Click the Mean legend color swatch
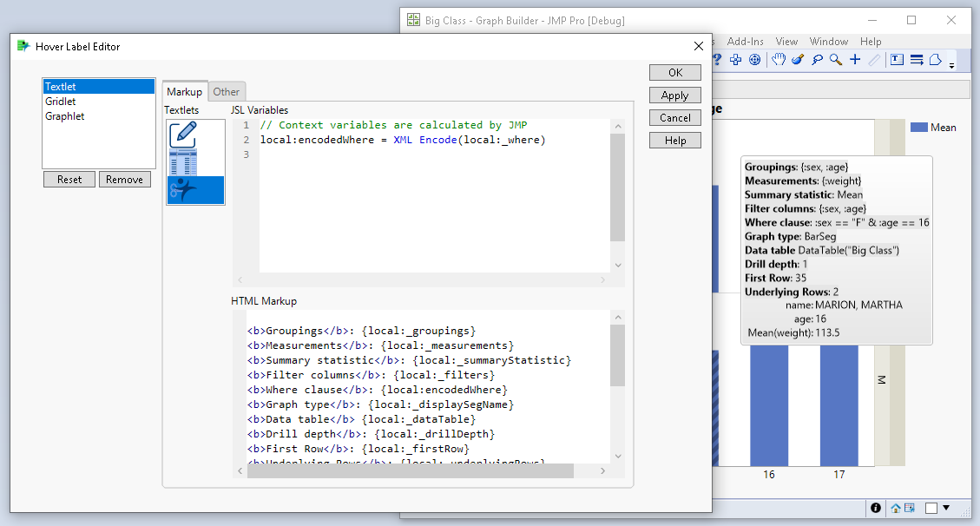The height and width of the screenshot is (526, 980). pos(918,128)
